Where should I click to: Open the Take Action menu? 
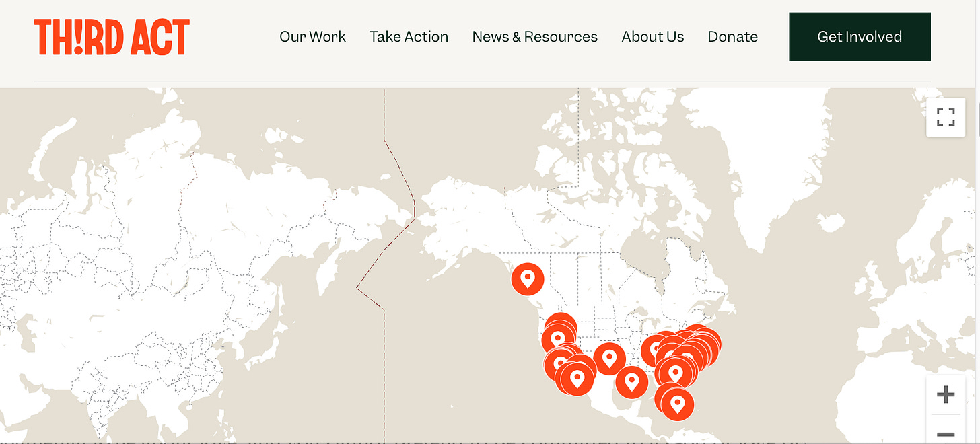pos(409,37)
